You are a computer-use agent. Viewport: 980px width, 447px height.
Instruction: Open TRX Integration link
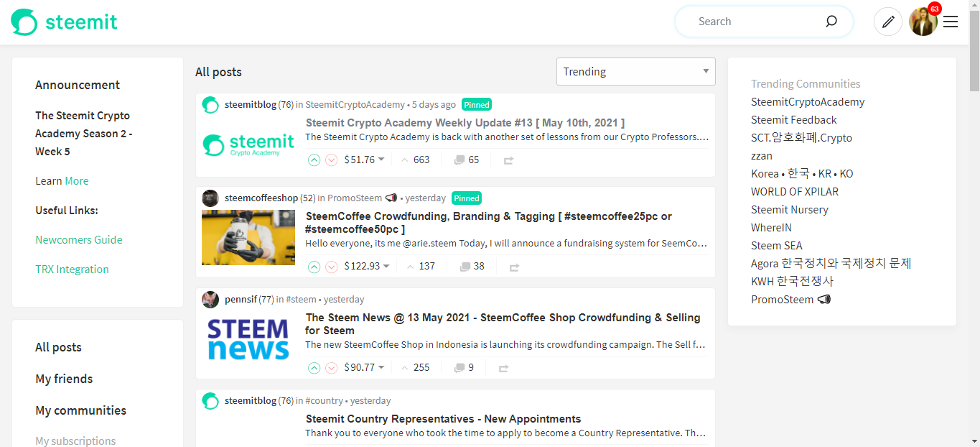(x=72, y=269)
